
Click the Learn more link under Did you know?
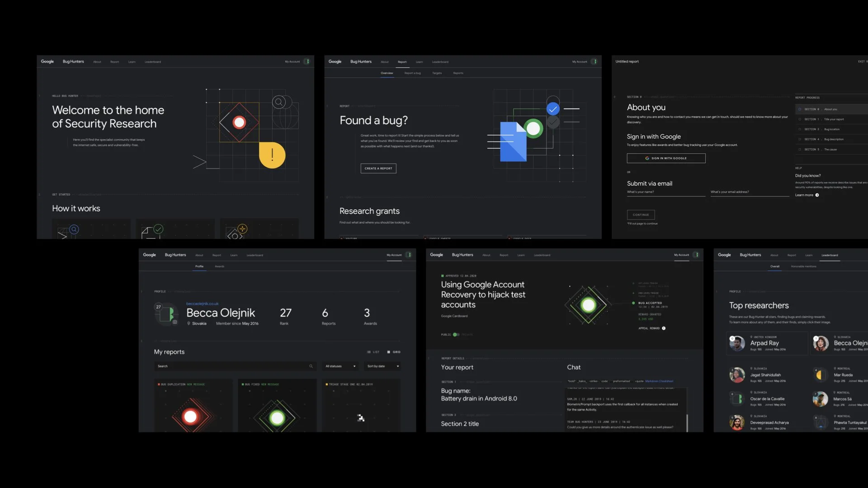click(804, 195)
